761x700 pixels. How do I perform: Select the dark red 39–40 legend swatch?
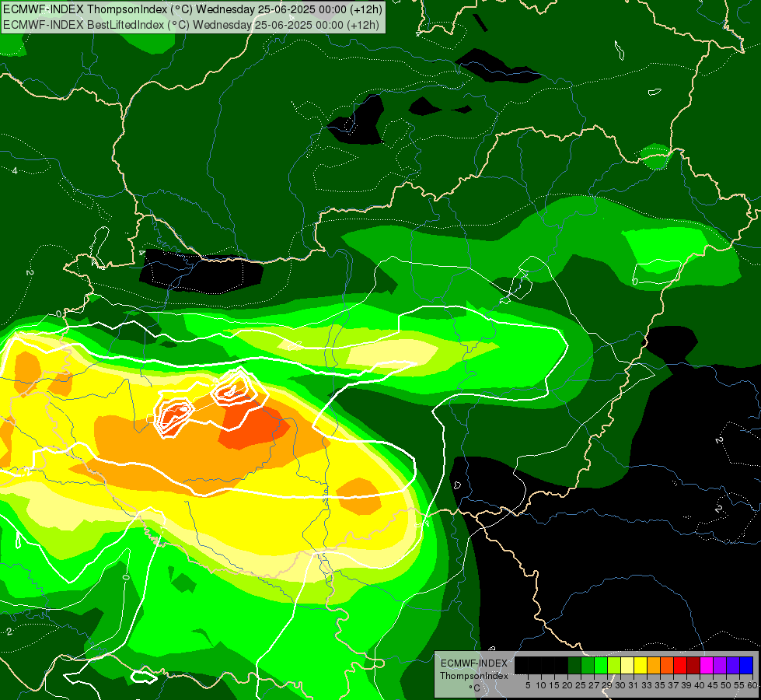693,665
